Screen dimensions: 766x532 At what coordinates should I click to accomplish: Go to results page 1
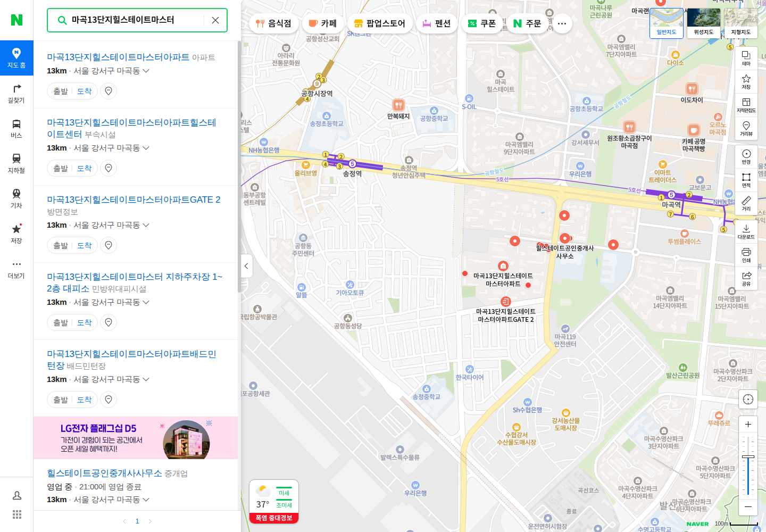pos(137,521)
